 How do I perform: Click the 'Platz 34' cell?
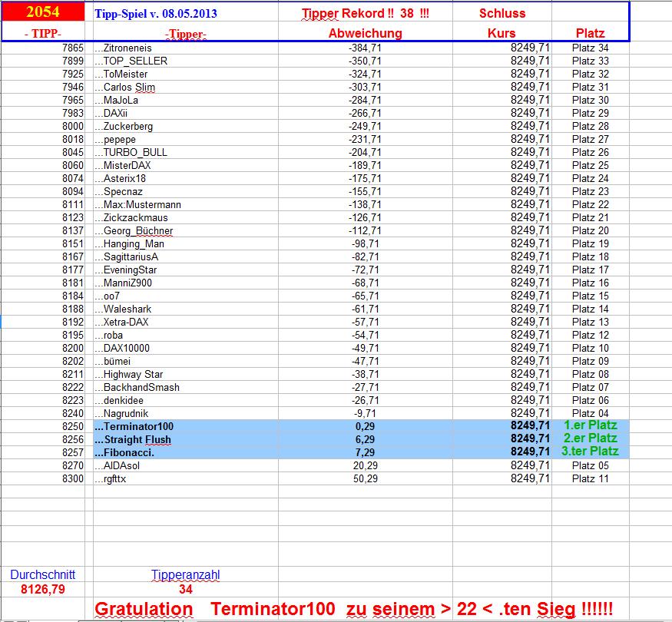pos(590,48)
